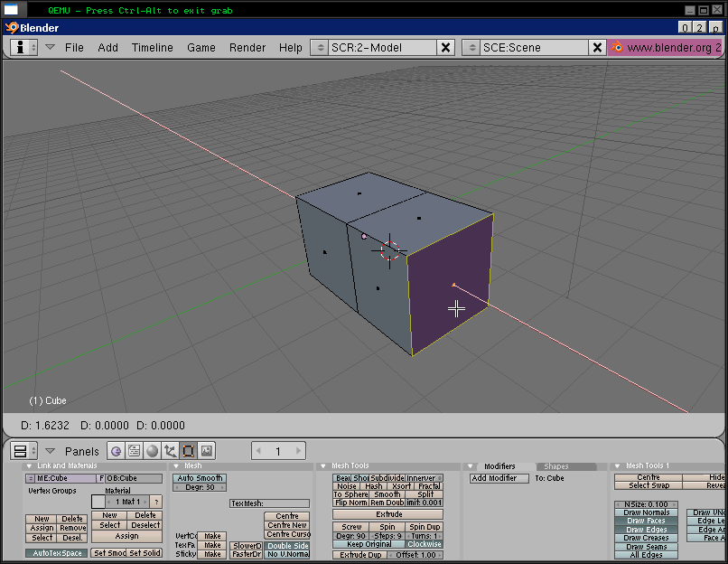Select the Editing context icon
This screenshot has height=564, width=728.
point(188,451)
